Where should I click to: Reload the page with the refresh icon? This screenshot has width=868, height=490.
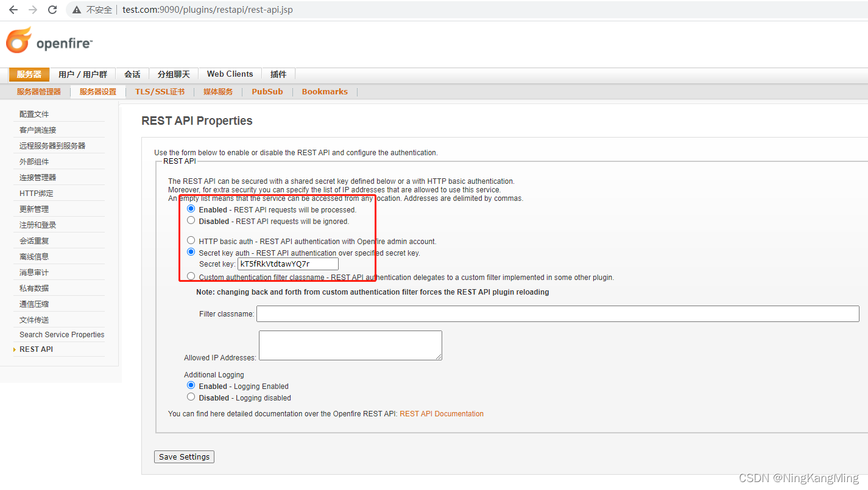pyautogui.click(x=52, y=10)
